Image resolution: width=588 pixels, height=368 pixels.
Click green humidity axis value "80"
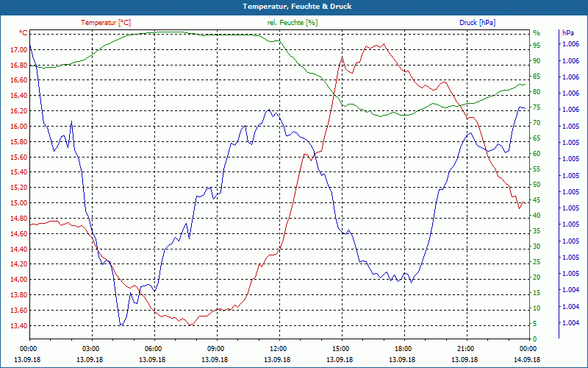pyautogui.click(x=537, y=91)
